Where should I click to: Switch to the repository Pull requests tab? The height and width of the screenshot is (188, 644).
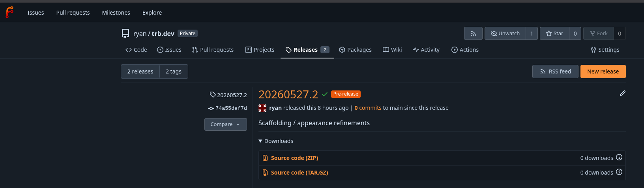click(213, 50)
